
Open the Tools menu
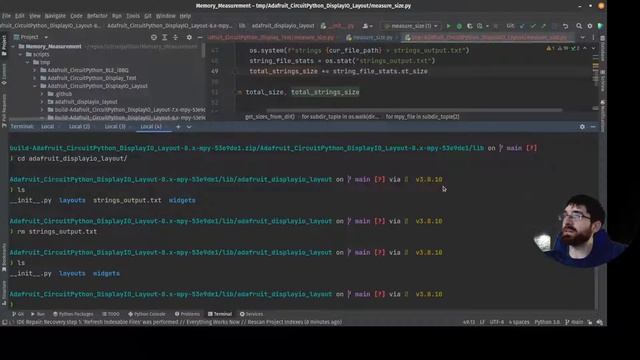click(x=133, y=16)
